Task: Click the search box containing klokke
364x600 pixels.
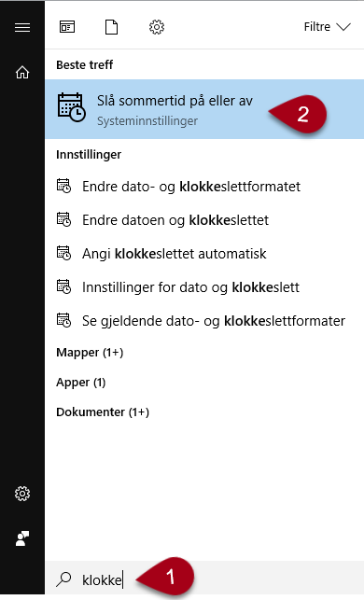Action: coord(204,579)
